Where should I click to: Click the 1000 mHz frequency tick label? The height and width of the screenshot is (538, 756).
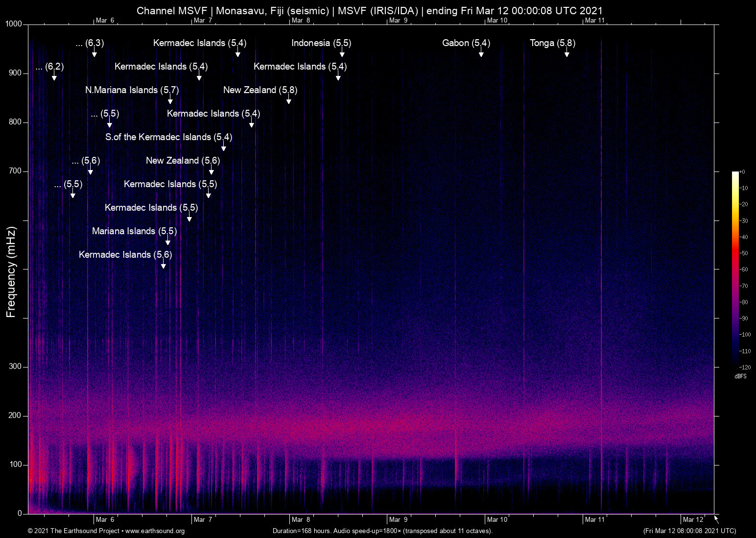pyautogui.click(x=13, y=23)
